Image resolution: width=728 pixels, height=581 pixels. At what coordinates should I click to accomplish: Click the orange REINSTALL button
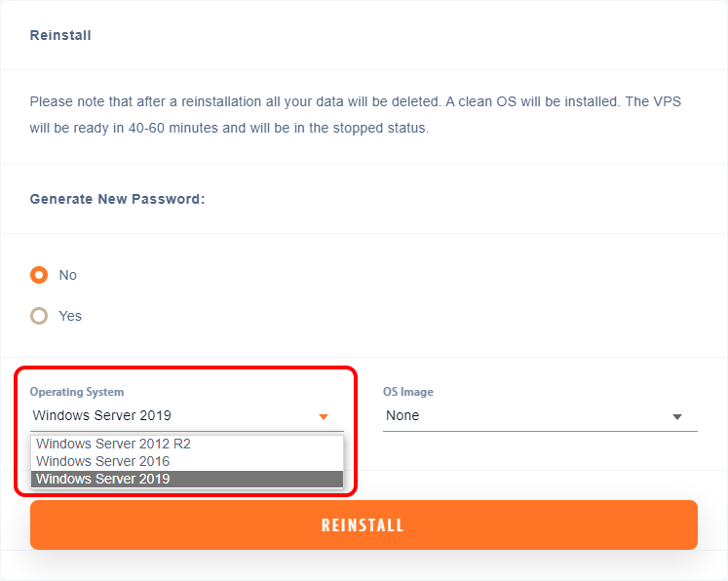(364, 524)
